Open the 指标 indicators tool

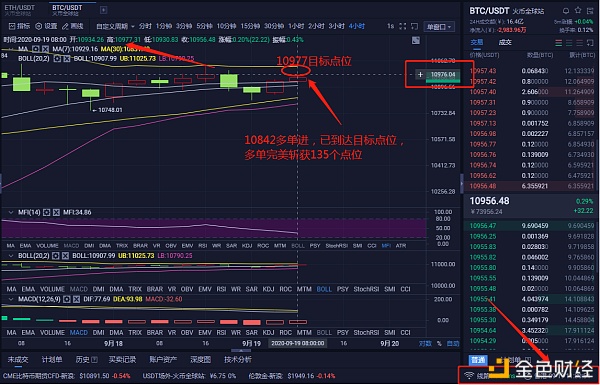tap(19, 26)
